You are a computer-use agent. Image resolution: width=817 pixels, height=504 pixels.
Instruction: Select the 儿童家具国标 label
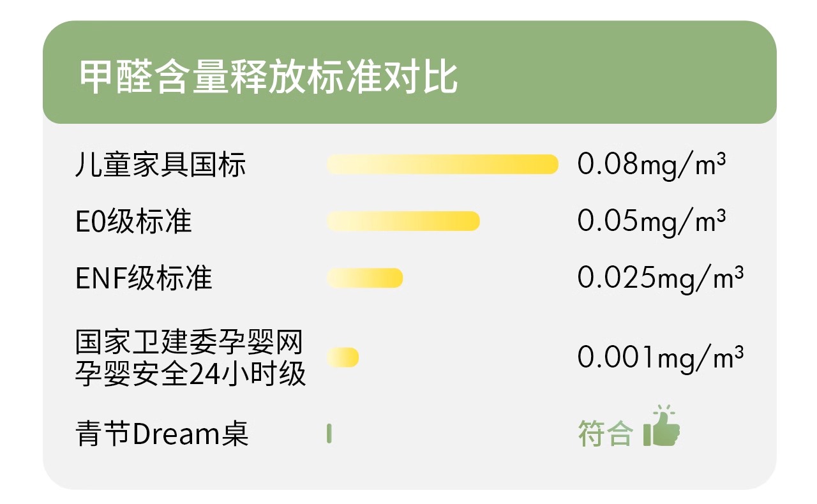click(x=160, y=165)
